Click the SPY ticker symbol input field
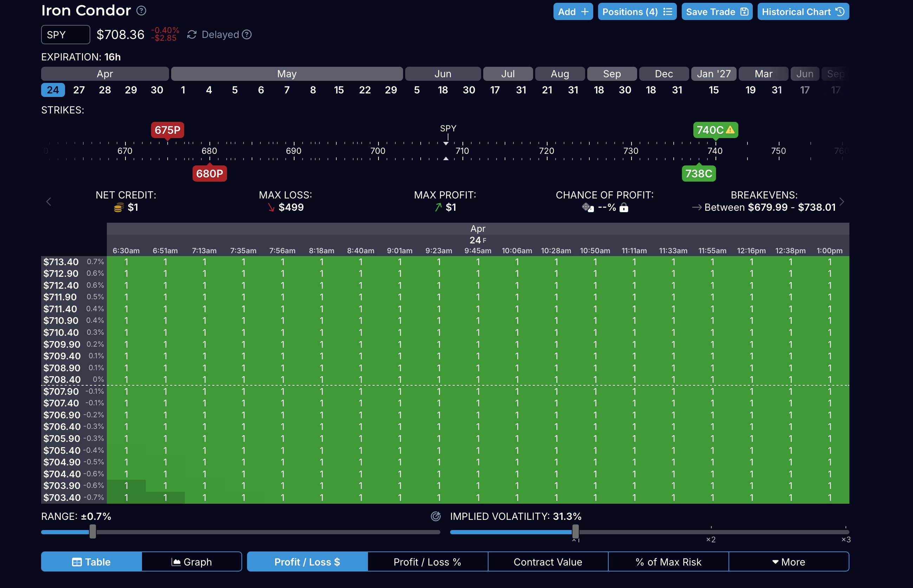Viewport: 913px width, 588px height. (65, 35)
